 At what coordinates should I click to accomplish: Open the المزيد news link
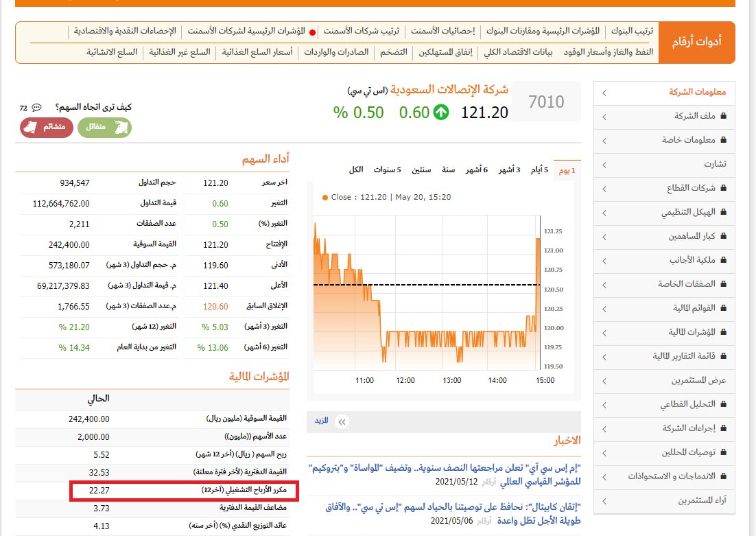point(322,421)
